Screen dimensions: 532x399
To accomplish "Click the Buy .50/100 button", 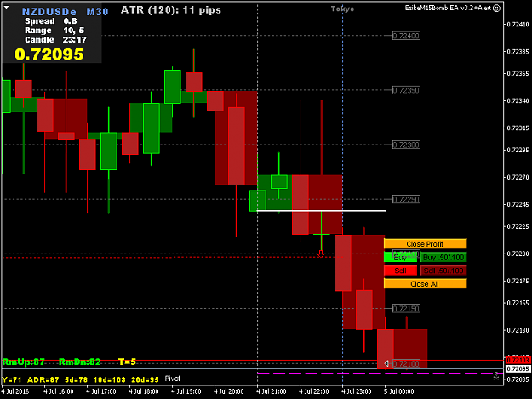I will pyautogui.click(x=443, y=257).
